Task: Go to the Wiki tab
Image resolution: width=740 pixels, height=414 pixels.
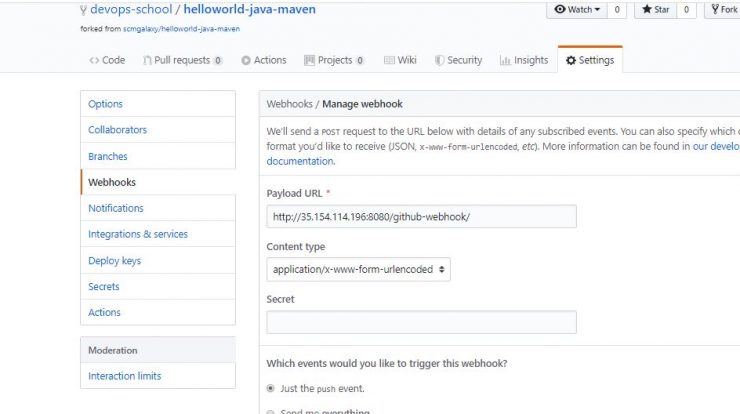Action: tap(400, 60)
